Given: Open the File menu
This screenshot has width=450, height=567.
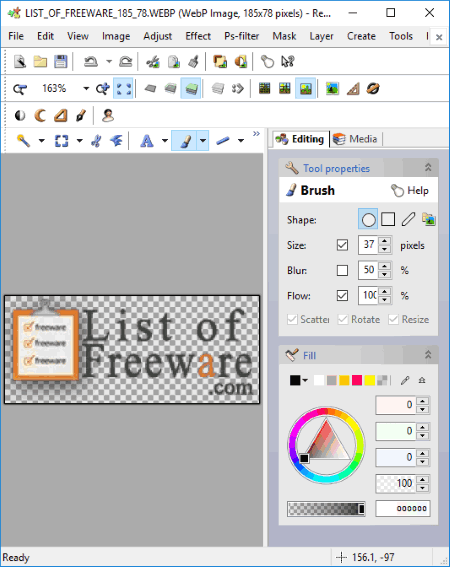Looking at the screenshot, I should coord(16,36).
